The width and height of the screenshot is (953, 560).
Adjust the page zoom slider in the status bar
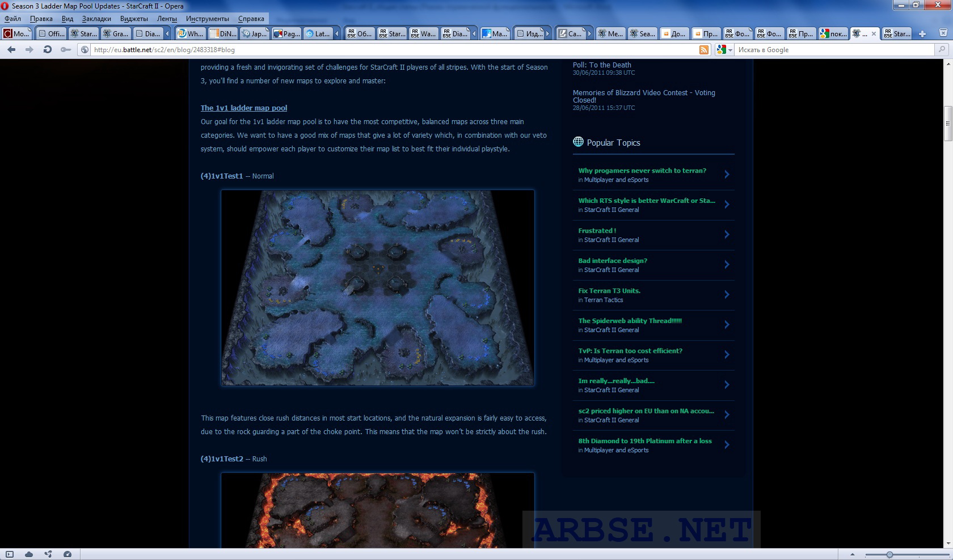[889, 554]
